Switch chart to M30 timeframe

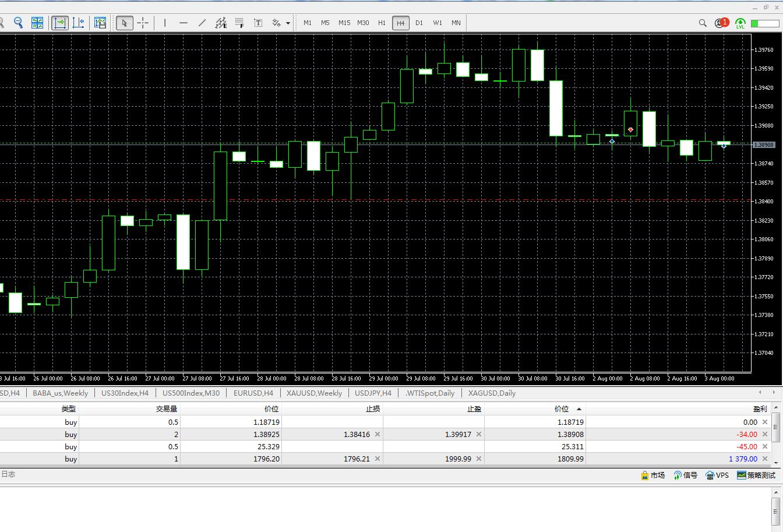pos(363,23)
